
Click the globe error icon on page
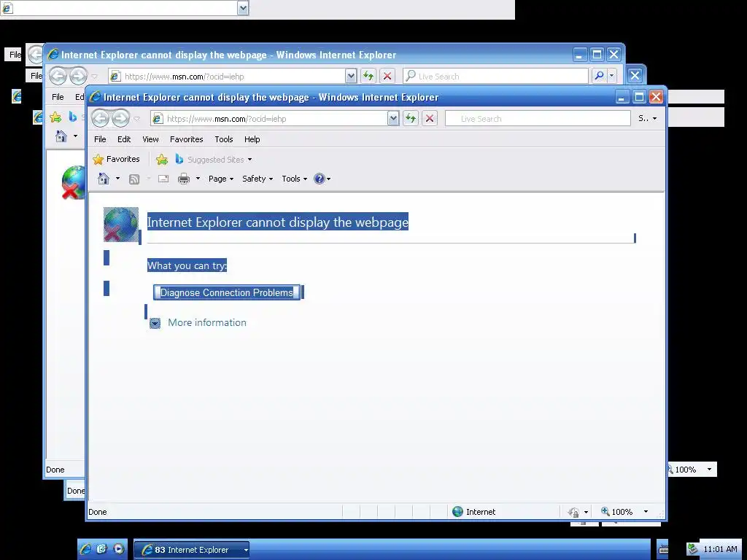click(121, 225)
